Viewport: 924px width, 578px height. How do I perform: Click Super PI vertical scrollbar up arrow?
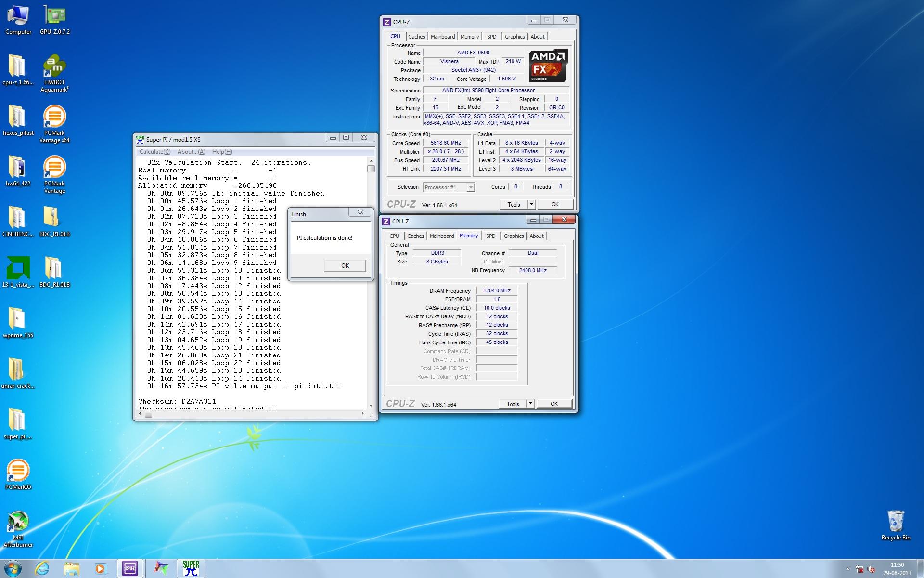pyautogui.click(x=371, y=161)
